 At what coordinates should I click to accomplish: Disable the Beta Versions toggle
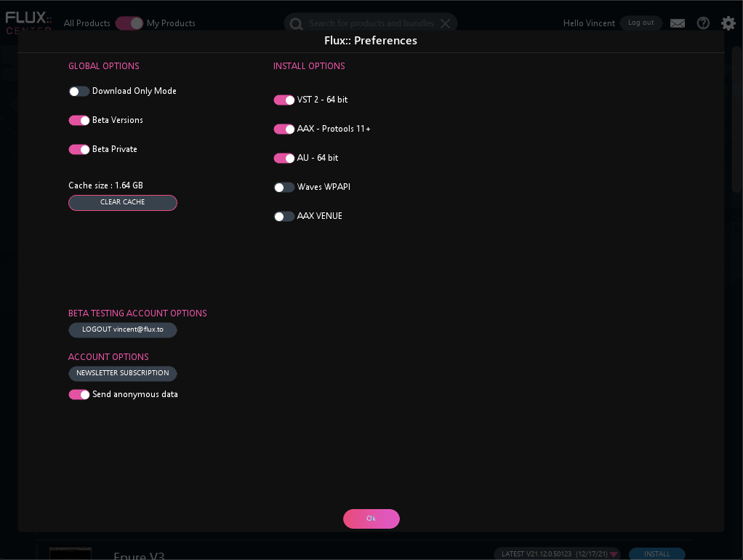pyautogui.click(x=79, y=121)
